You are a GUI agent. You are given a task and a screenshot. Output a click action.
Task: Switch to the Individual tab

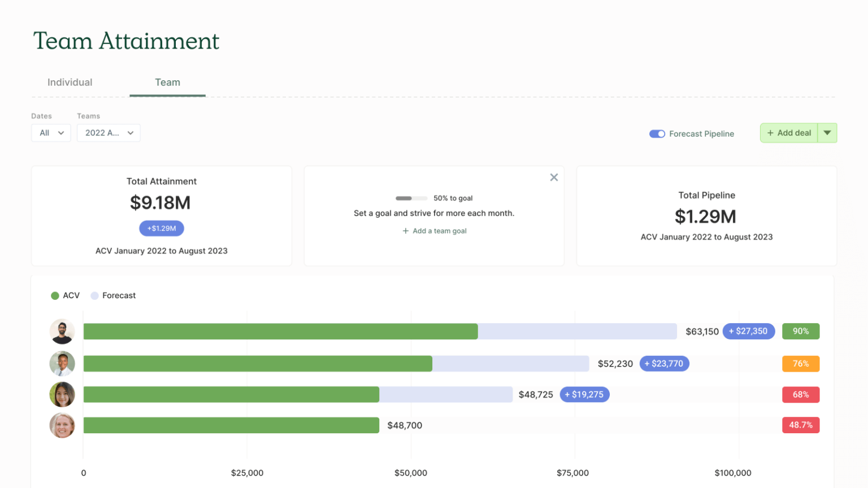click(70, 82)
